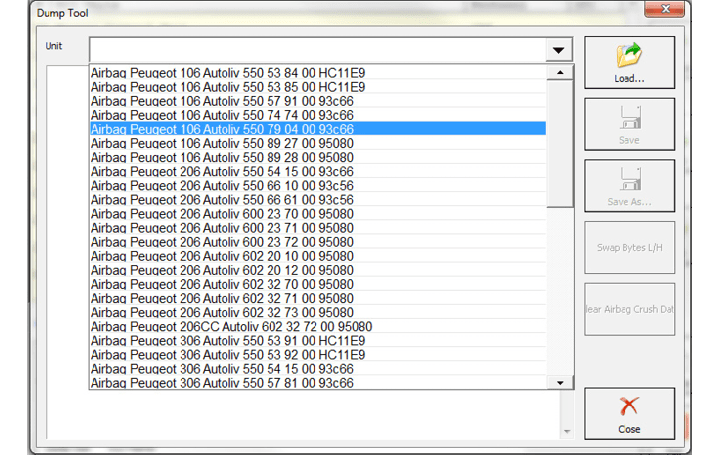
Task: Select Peugeot 106 550 89 28 95080
Action: tap(222, 157)
